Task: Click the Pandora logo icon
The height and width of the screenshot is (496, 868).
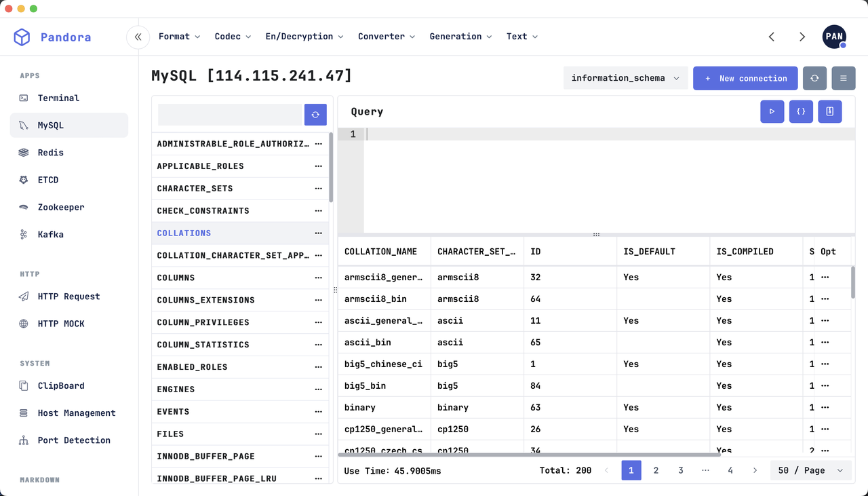Action: 22,37
